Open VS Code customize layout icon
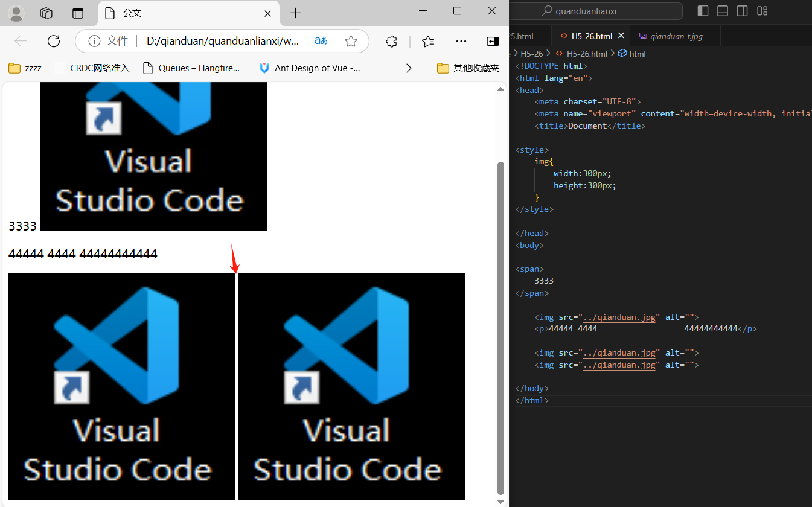 click(762, 11)
